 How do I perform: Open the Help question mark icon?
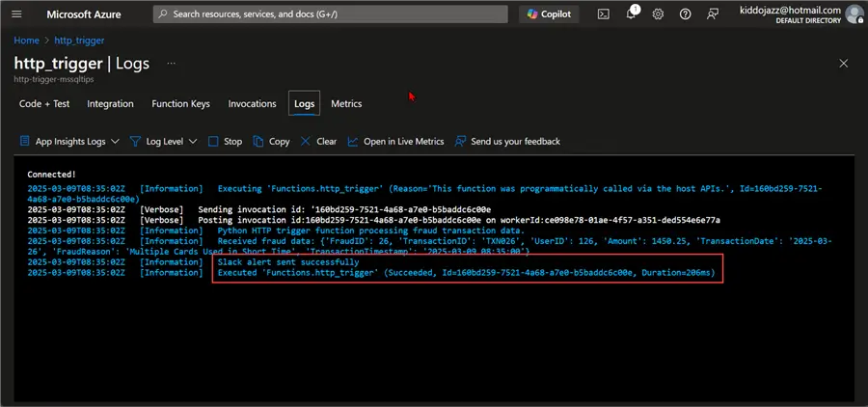click(686, 14)
